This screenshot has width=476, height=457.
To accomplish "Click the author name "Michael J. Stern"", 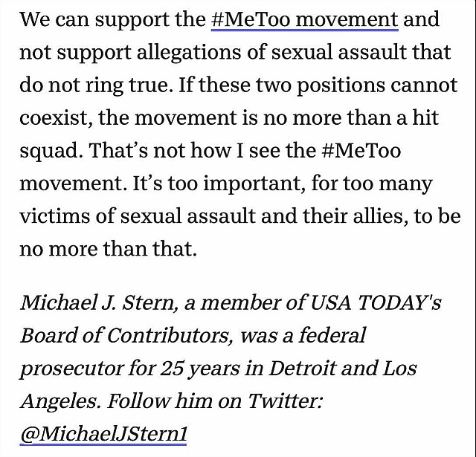I will point(97,302).
